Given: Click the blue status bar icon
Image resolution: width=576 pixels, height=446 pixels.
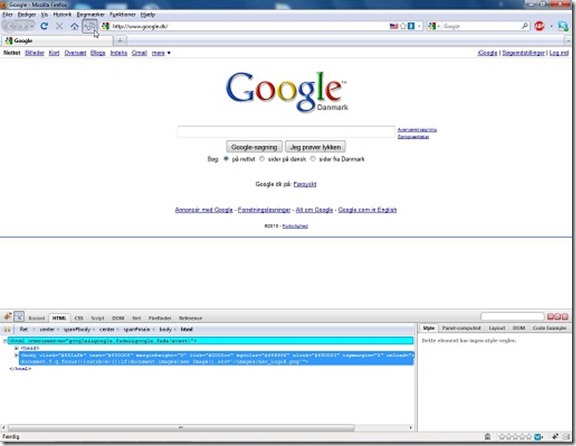Looking at the screenshot, I should [538, 436].
